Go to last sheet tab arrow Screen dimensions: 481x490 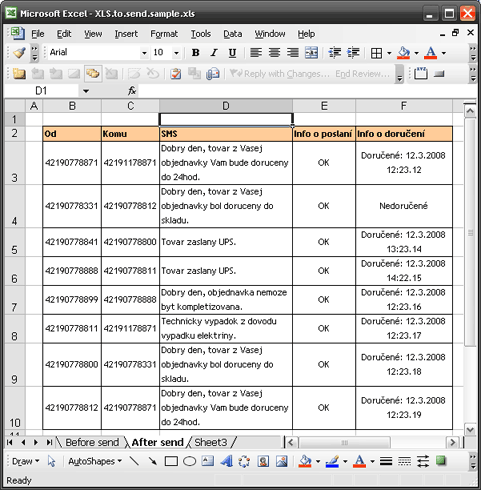pos(49,442)
